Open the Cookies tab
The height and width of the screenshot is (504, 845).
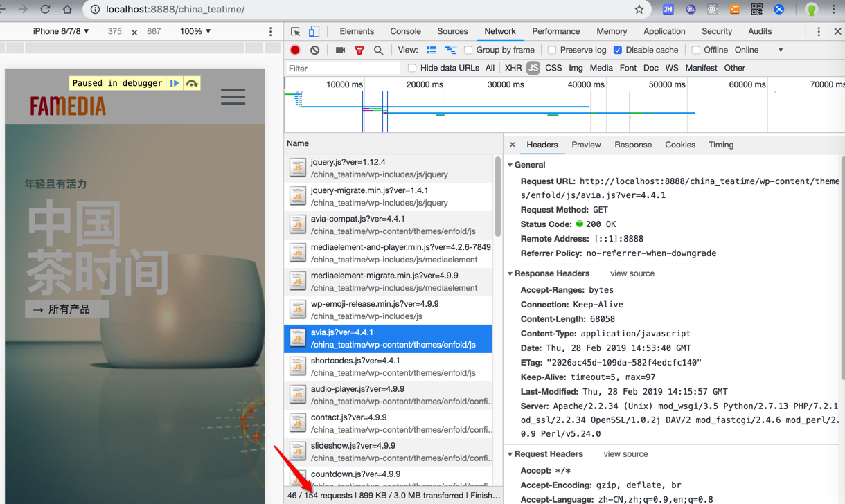tap(680, 145)
